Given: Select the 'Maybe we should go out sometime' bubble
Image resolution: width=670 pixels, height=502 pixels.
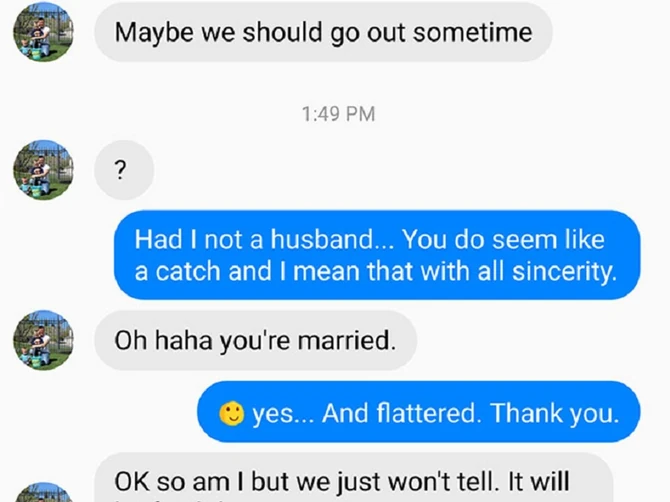Looking at the screenshot, I should pyautogui.click(x=323, y=32).
